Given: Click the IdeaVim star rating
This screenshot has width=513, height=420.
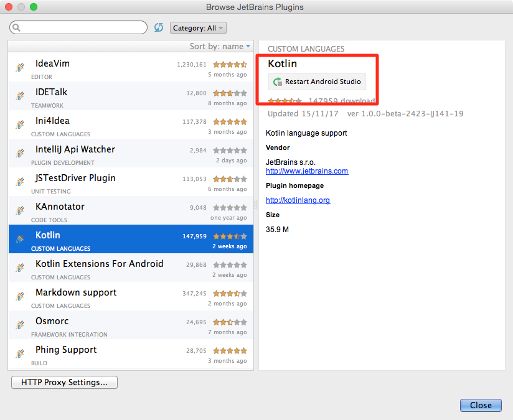Looking at the screenshot, I should (x=230, y=65).
